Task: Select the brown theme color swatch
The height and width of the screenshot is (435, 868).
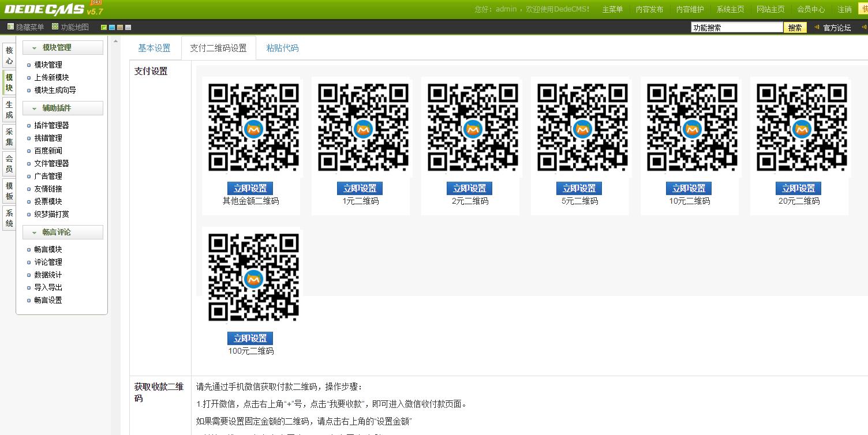Action: (x=120, y=27)
